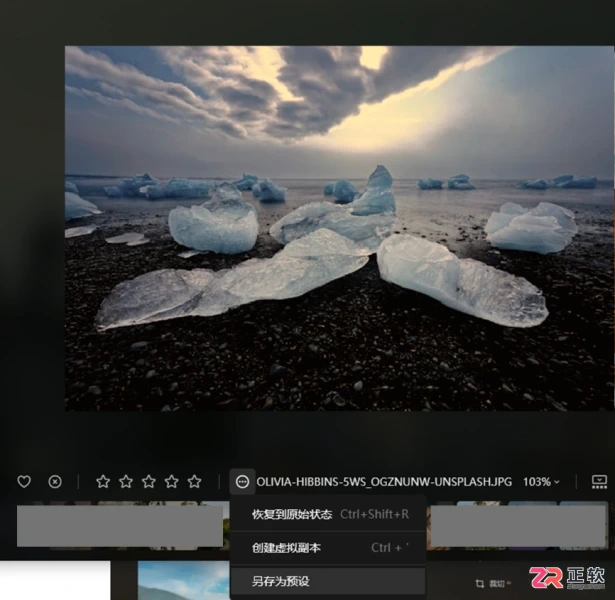615x600 pixels.
Task: Open the zoom level 103% dropdown
Action: point(541,482)
